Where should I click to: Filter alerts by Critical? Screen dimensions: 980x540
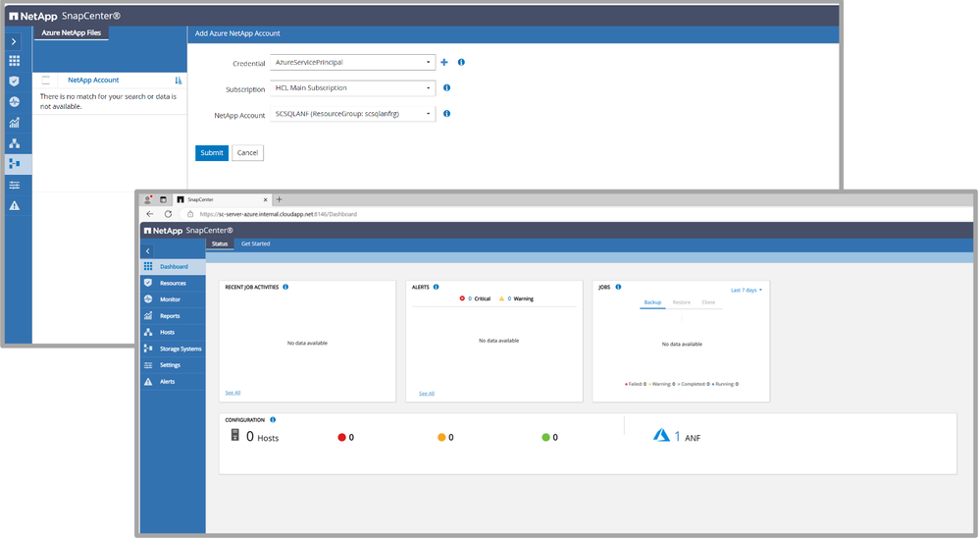coord(475,298)
